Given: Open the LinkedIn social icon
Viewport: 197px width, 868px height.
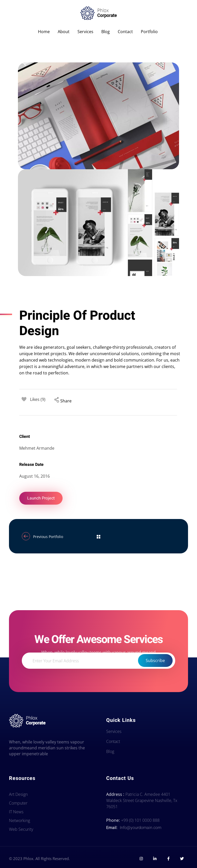Looking at the screenshot, I should pyautogui.click(x=155, y=858).
